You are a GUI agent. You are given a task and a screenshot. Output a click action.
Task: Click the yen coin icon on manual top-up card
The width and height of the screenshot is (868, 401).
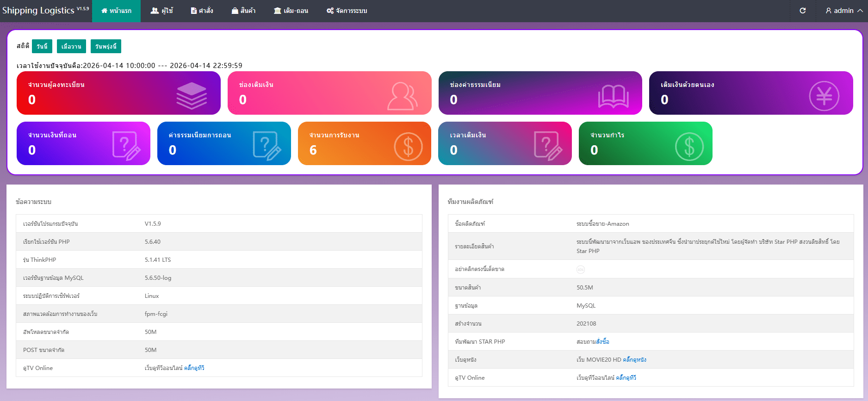[824, 96]
